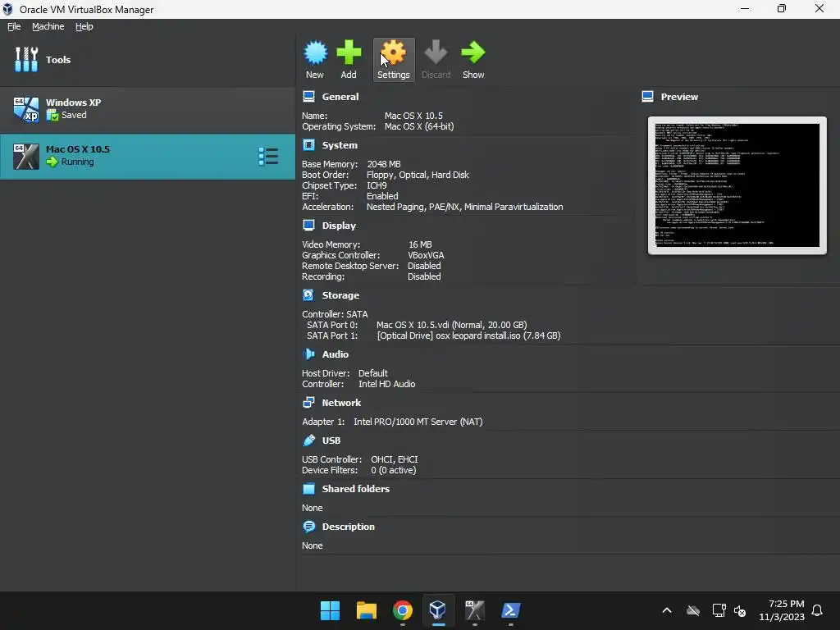Screen dimensions: 840x630
Task: Click the Intel HD Audio controller value
Action: [x=387, y=384]
